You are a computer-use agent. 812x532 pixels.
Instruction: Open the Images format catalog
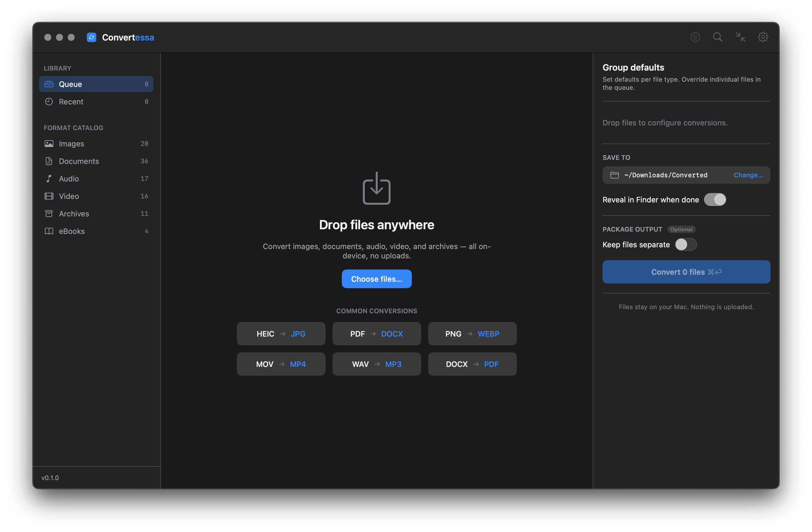(96, 144)
